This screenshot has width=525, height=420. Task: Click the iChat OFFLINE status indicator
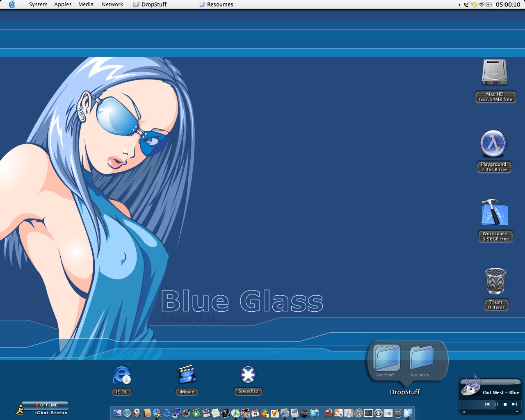click(46, 405)
